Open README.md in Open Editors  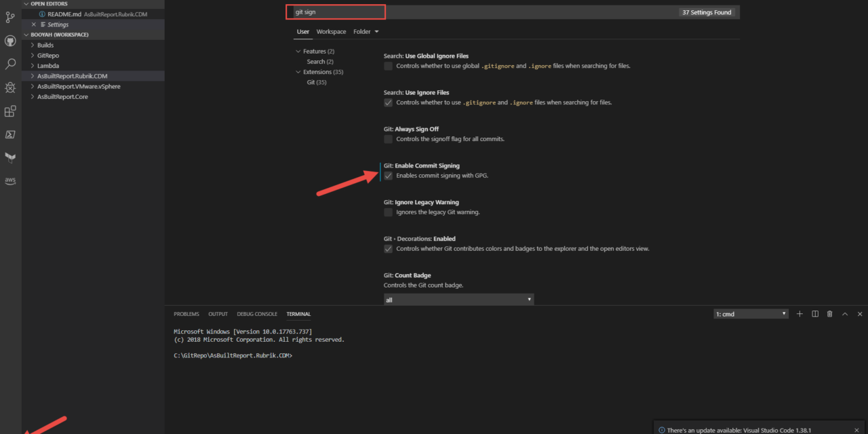64,14
